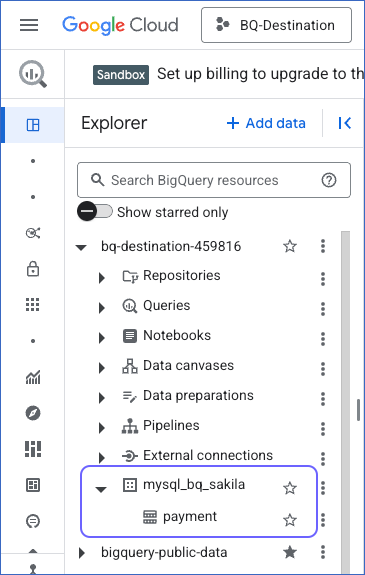Expand the Pipelines node
Image resolution: width=365 pixels, height=575 pixels.
[102, 428]
